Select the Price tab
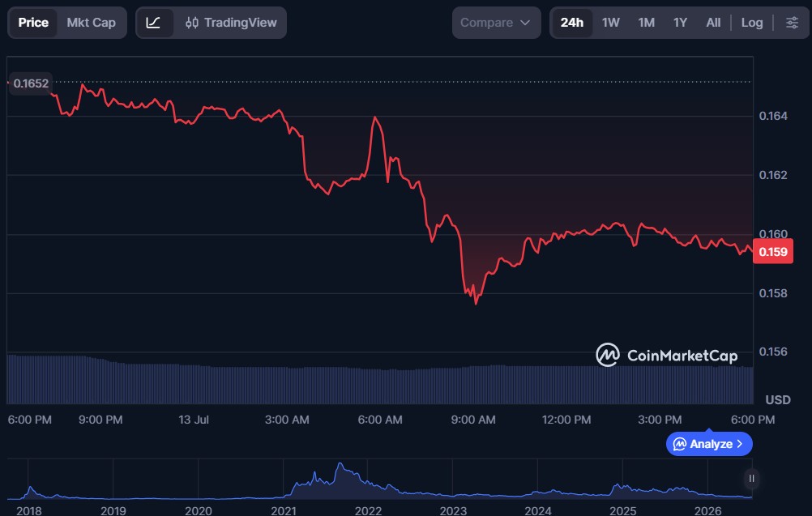Image resolution: width=812 pixels, height=516 pixels. tap(33, 23)
